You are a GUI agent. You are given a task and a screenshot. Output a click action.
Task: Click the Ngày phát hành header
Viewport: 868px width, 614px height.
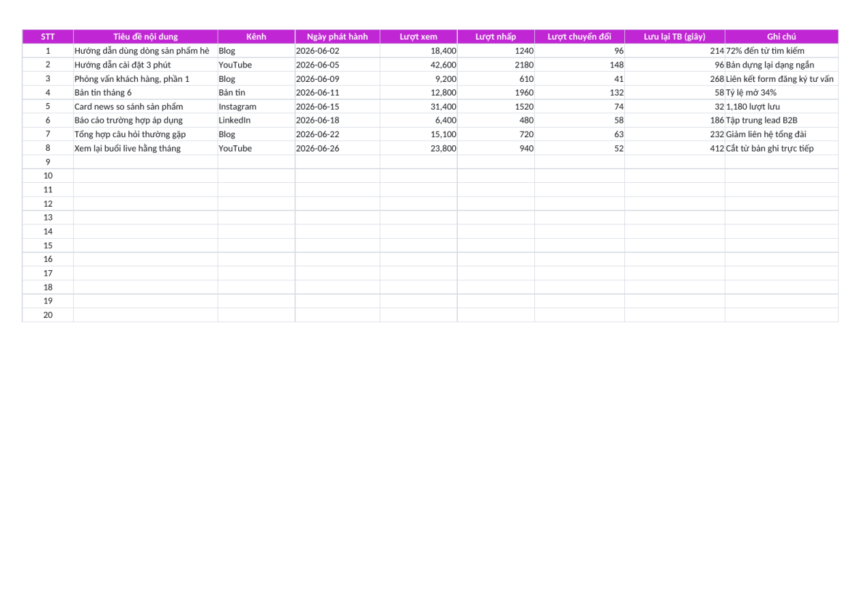point(337,37)
